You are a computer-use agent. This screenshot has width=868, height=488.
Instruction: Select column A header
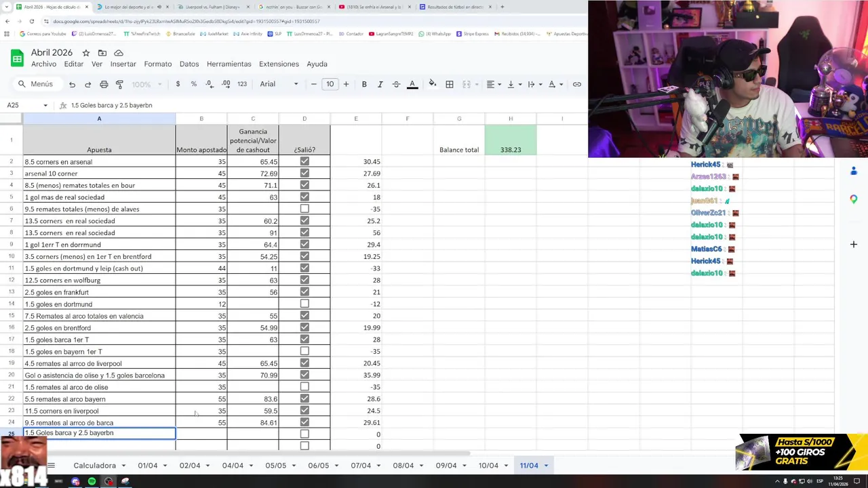point(99,119)
